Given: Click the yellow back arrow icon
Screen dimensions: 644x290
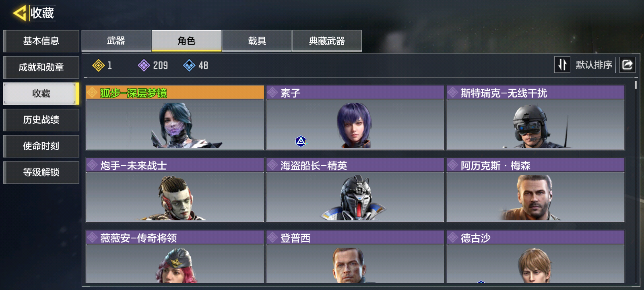Looking at the screenshot, I should 19,13.
